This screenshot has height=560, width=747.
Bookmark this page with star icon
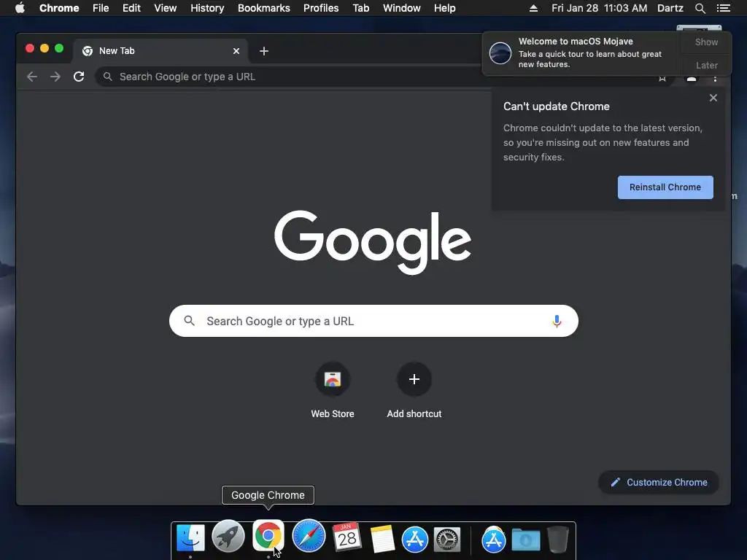(662, 78)
